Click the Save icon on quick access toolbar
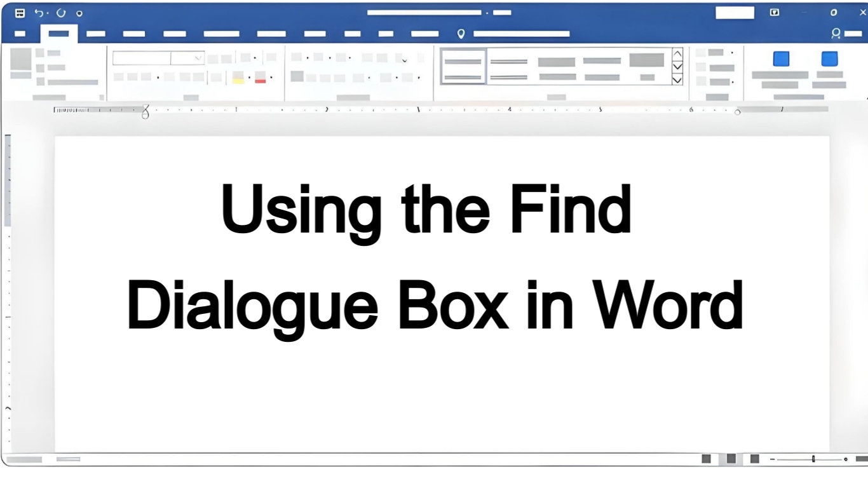The image size is (868, 488). tap(19, 13)
